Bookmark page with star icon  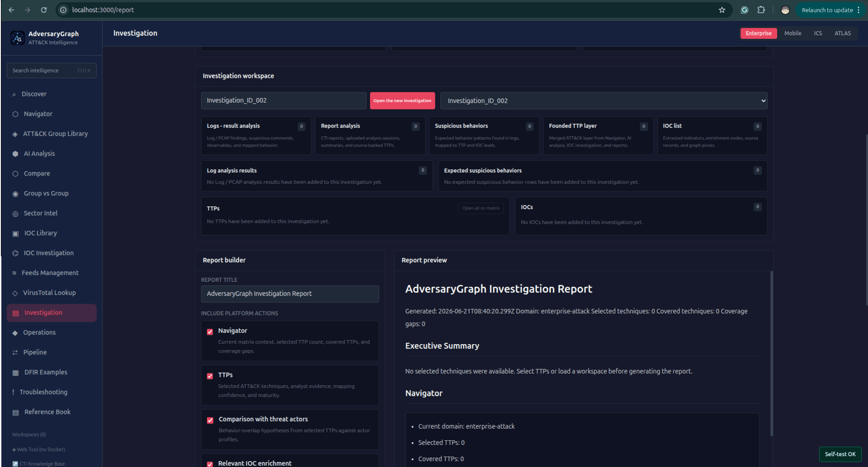722,10
